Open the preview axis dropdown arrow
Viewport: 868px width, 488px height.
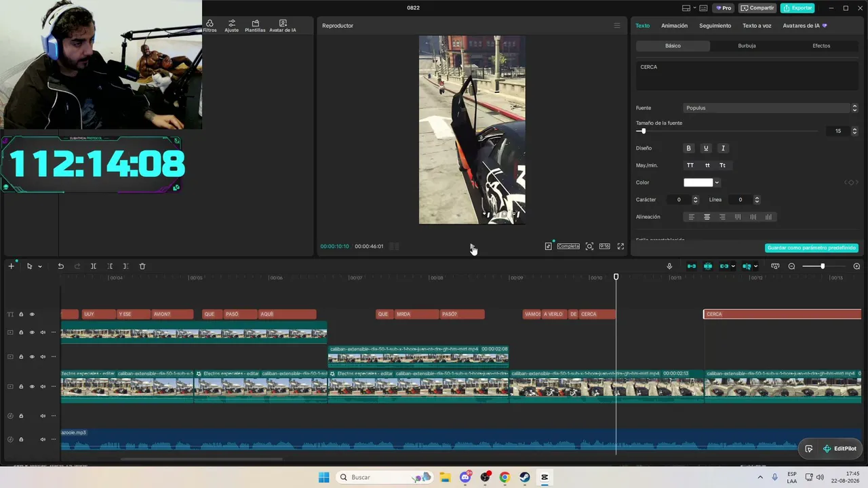pos(755,266)
